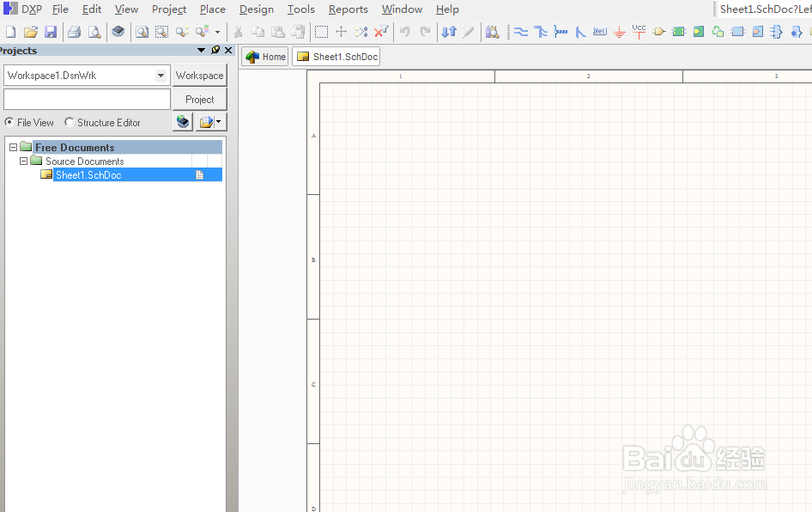Open the Edit menu

click(92, 9)
